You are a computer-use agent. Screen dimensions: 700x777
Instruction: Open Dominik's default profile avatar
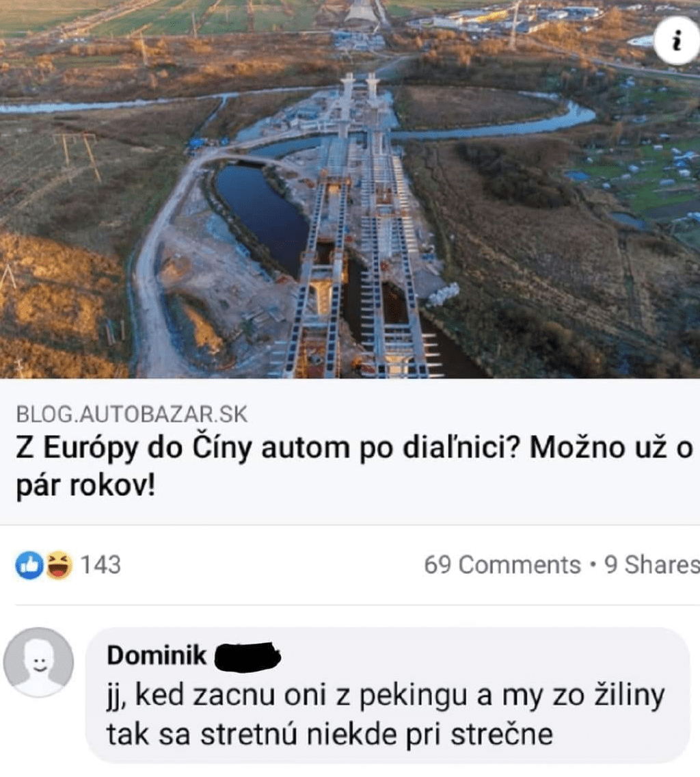[39, 662]
